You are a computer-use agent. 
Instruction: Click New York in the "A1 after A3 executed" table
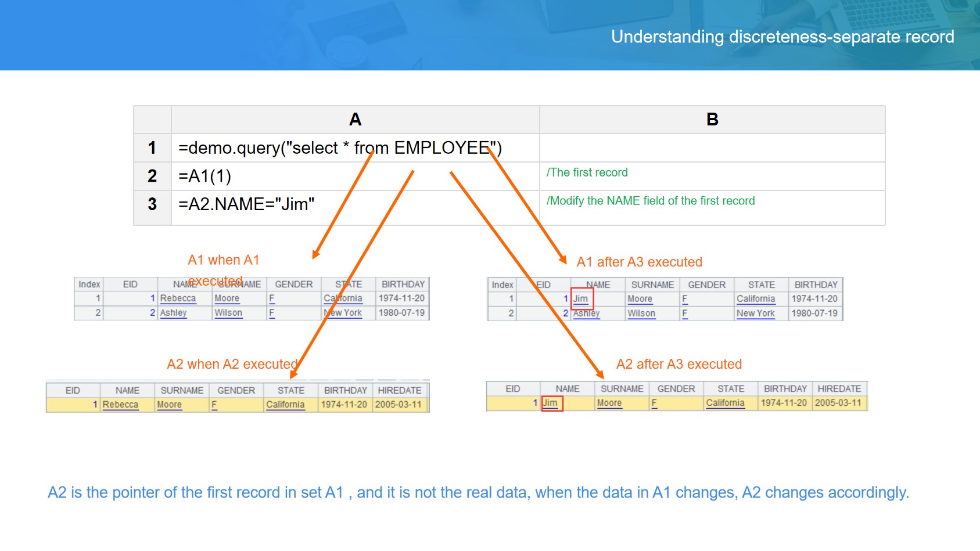click(x=755, y=314)
